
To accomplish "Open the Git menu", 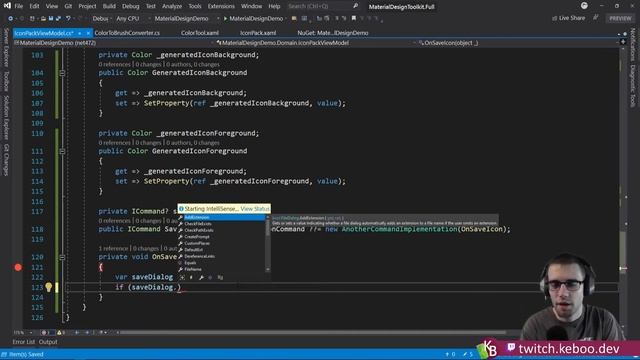I will click(68, 6).
